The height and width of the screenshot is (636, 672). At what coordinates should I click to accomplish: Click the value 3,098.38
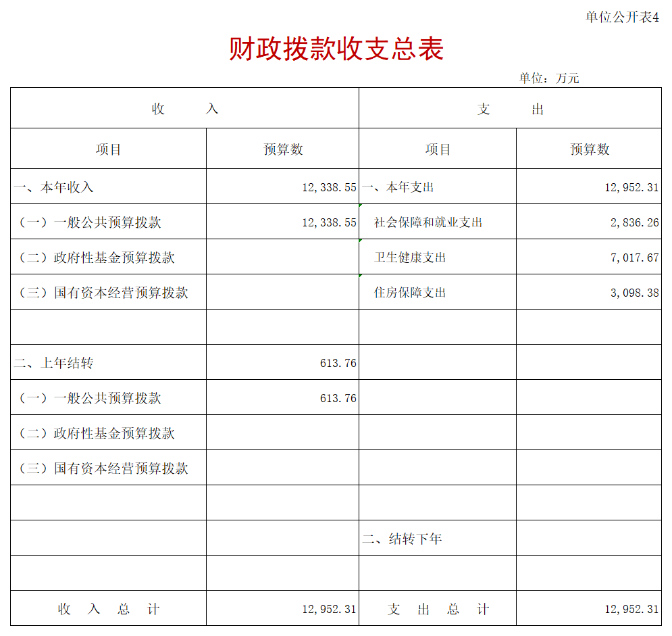click(x=634, y=293)
